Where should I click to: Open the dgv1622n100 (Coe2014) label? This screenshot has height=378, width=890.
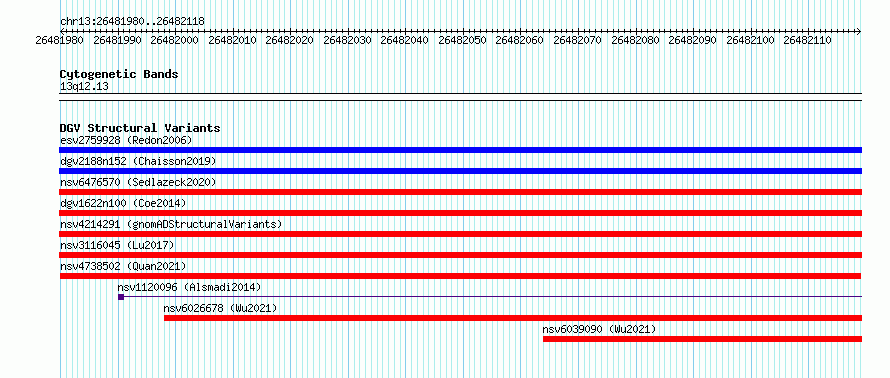pyautogui.click(x=123, y=203)
